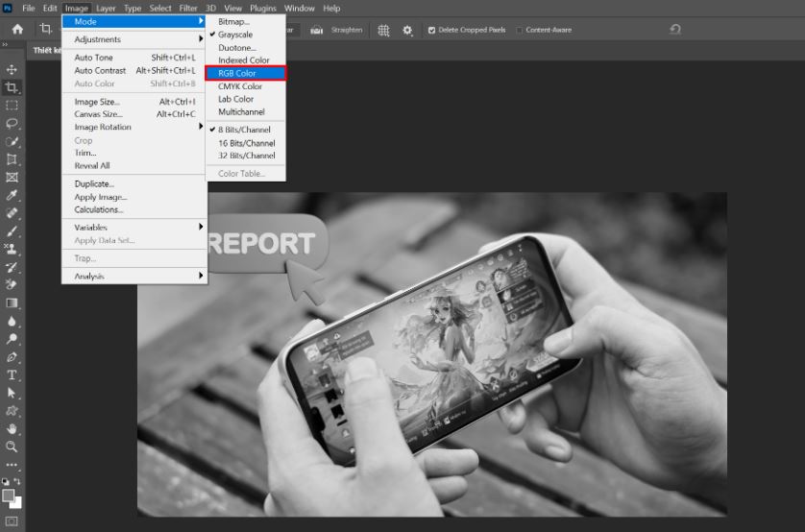
Task: Open crop settings gear menu
Action: [407, 30]
